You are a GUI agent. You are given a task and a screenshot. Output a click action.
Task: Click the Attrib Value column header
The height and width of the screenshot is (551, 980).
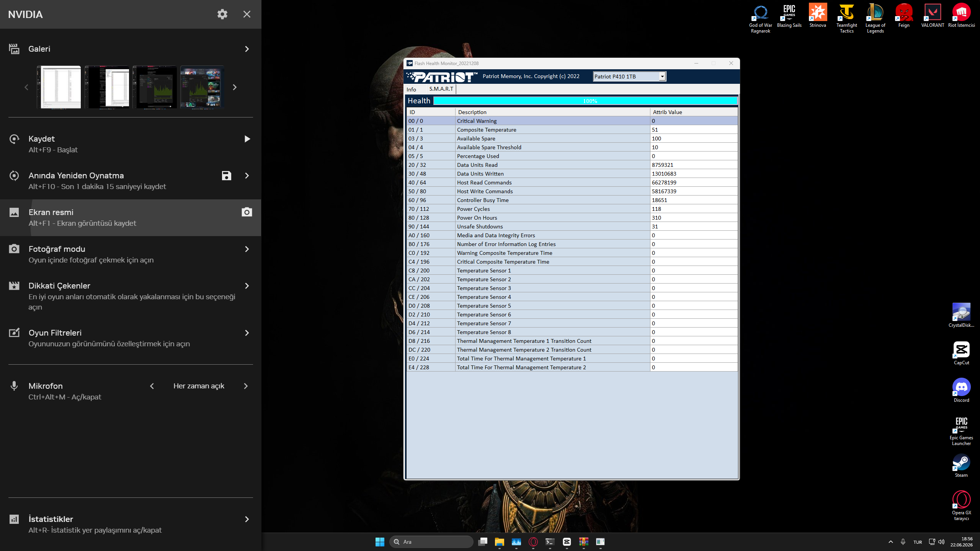click(x=694, y=112)
